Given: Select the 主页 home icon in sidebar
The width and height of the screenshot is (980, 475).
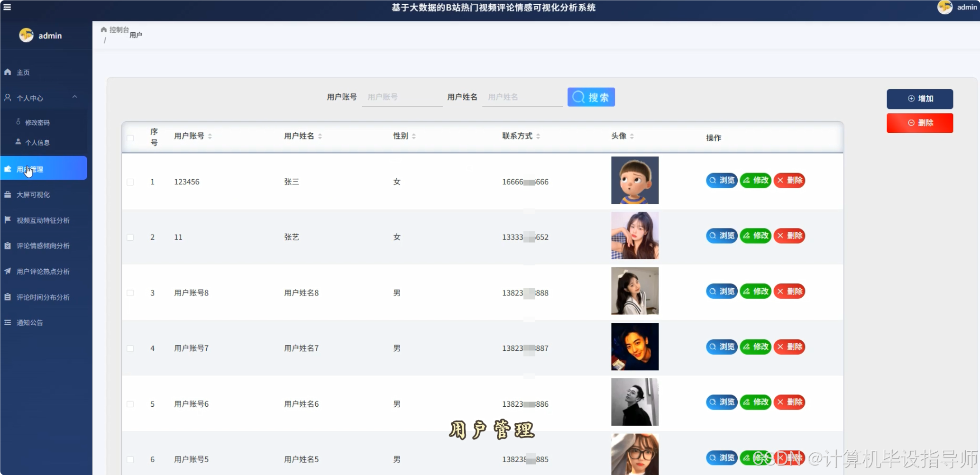Looking at the screenshot, I should point(7,72).
